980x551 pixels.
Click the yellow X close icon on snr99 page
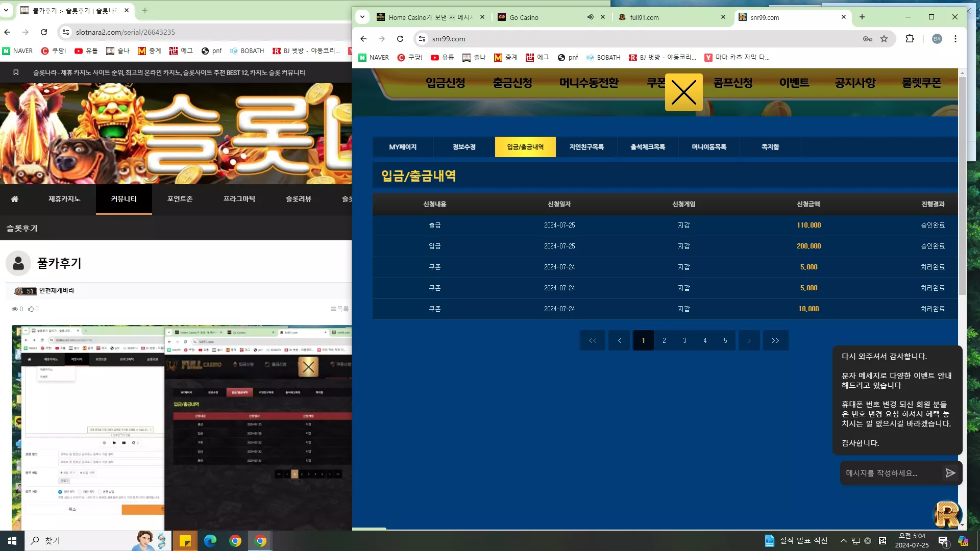coord(683,92)
